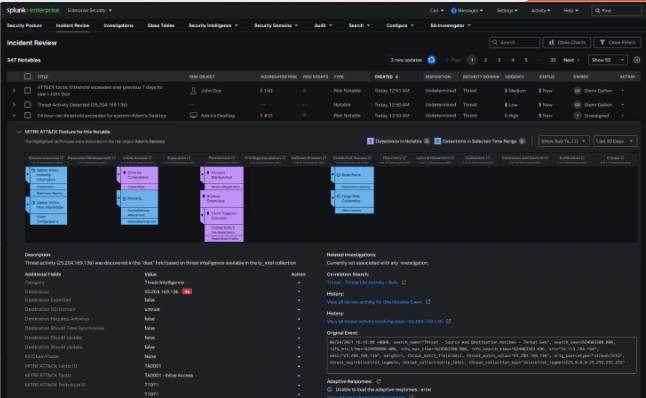Click the Close Filters button
Screen dimensions: 646x398
[x=617, y=42]
